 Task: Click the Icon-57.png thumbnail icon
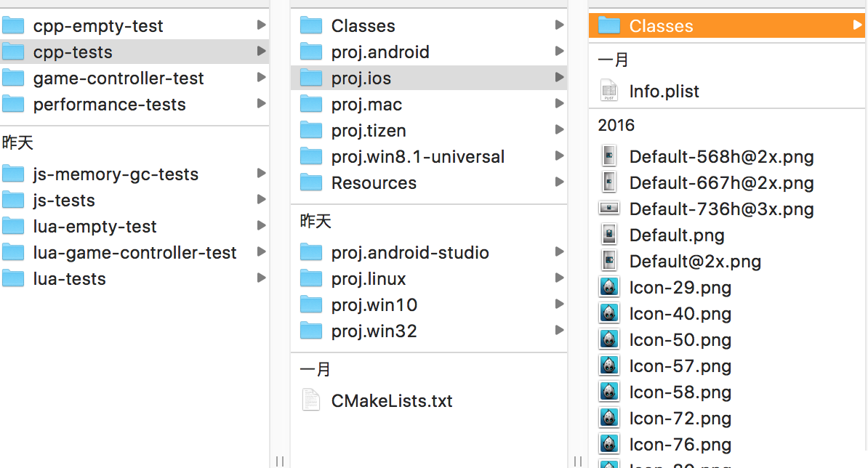coord(608,366)
